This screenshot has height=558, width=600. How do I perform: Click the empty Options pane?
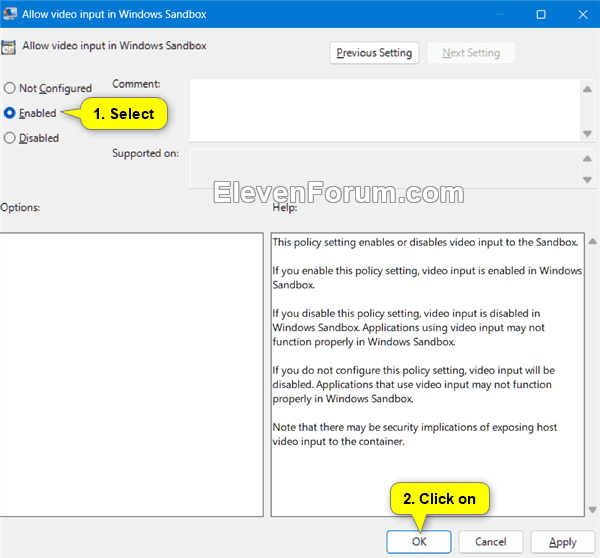click(x=131, y=375)
